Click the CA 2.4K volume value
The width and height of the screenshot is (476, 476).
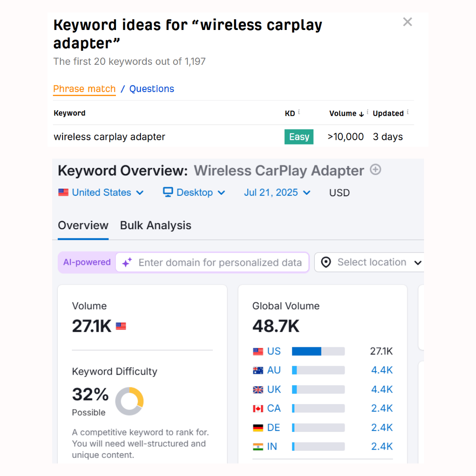382,409
